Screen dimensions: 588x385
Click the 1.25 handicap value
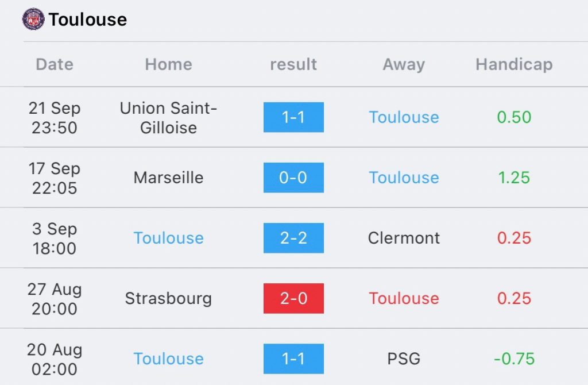(x=514, y=178)
